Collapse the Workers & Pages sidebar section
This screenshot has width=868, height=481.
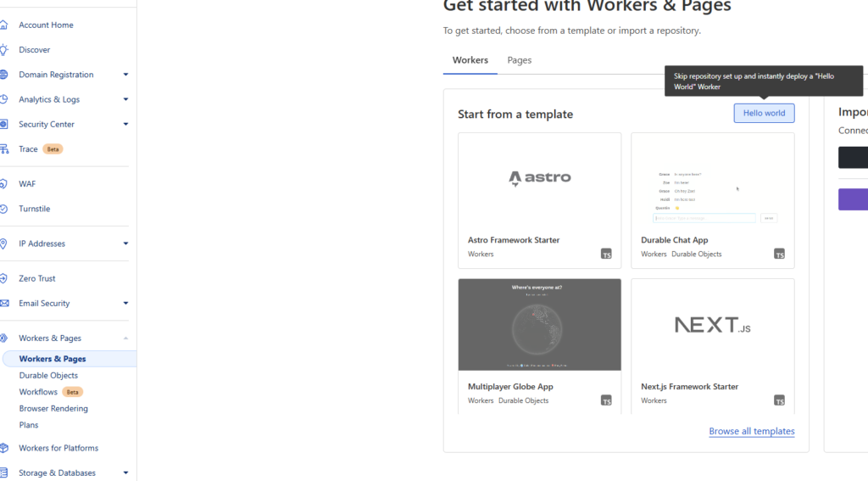tap(125, 338)
